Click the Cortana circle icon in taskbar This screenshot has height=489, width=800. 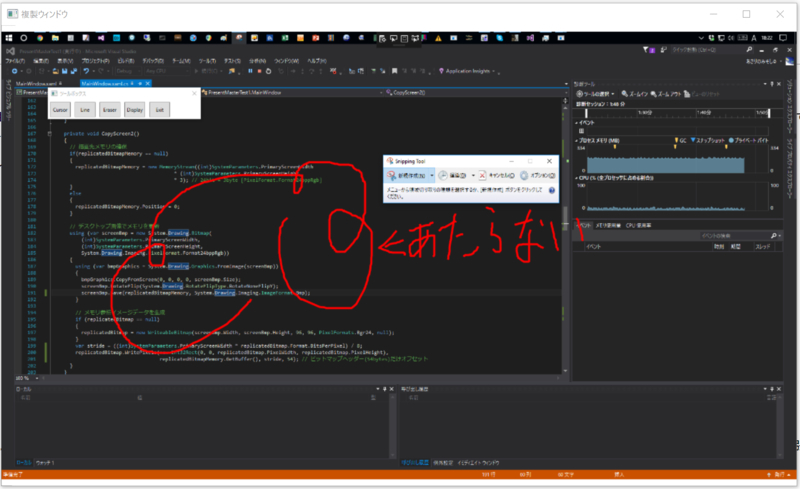pyautogui.click(x=23, y=38)
